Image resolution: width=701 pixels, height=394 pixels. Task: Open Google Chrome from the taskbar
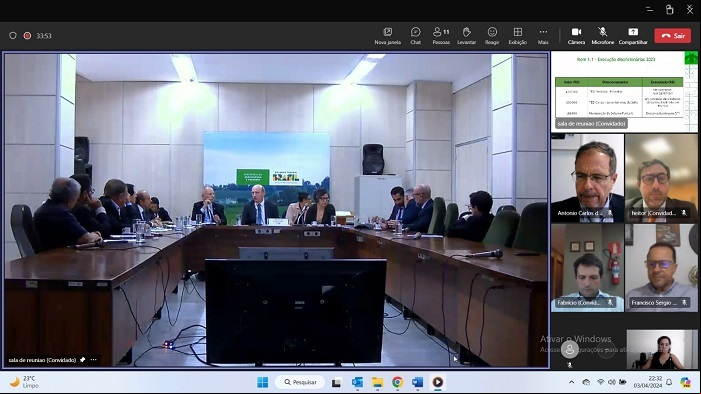pyautogui.click(x=397, y=382)
